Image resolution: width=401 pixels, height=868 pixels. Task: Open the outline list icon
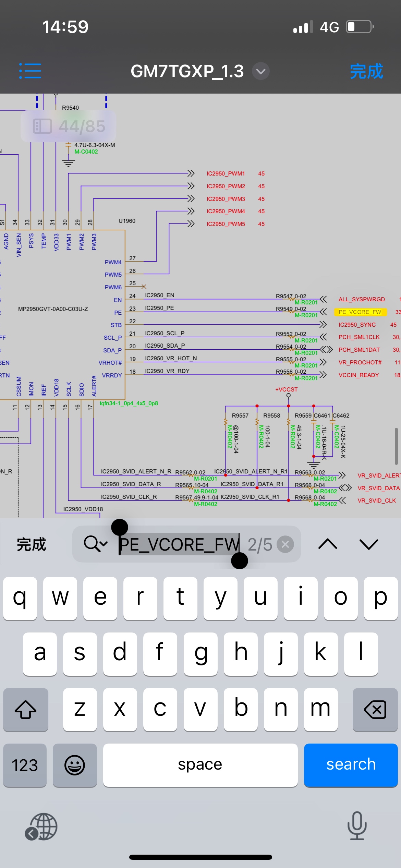(30, 71)
